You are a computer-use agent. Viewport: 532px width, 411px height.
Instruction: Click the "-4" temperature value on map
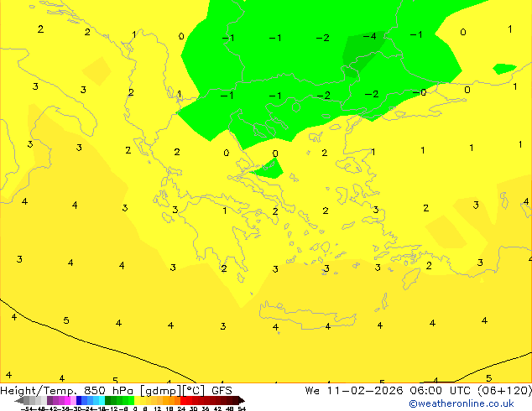tap(369, 36)
